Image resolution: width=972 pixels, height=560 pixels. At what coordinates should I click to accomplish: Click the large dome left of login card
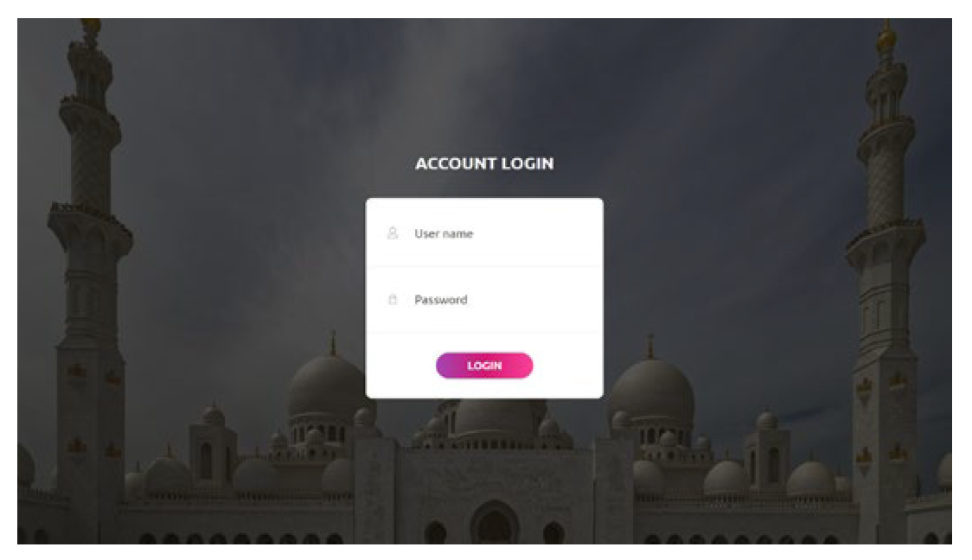click(x=326, y=384)
